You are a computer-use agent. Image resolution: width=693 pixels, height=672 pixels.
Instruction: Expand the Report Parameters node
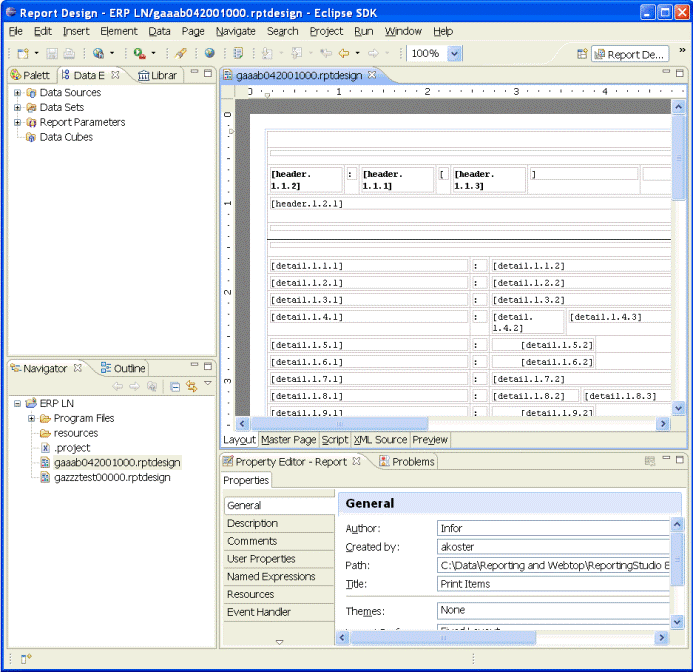[17, 122]
